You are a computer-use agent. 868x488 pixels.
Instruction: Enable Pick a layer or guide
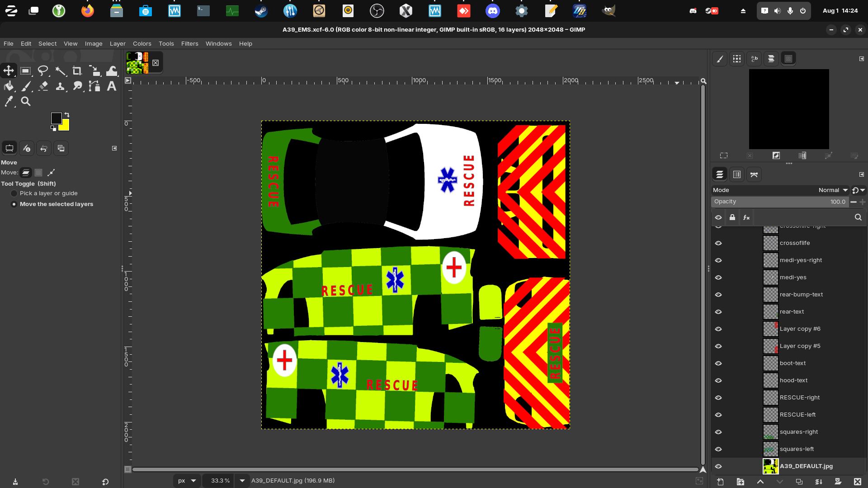pos(14,193)
